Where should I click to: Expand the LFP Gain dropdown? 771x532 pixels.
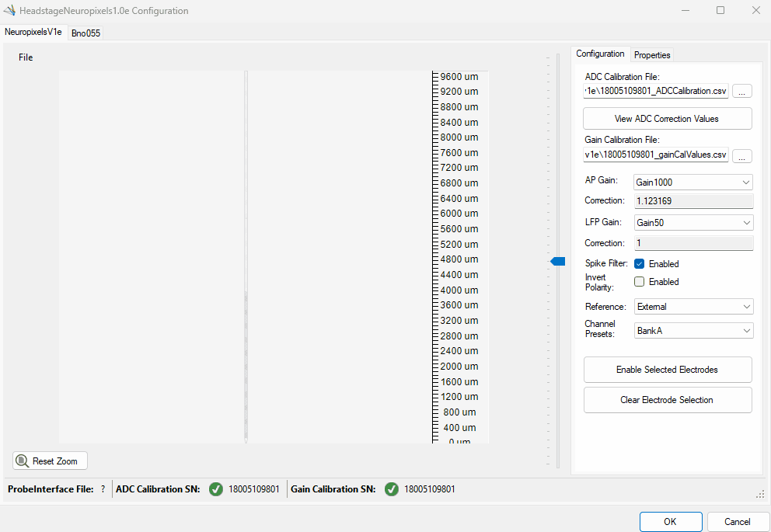[x=693, y=223]
